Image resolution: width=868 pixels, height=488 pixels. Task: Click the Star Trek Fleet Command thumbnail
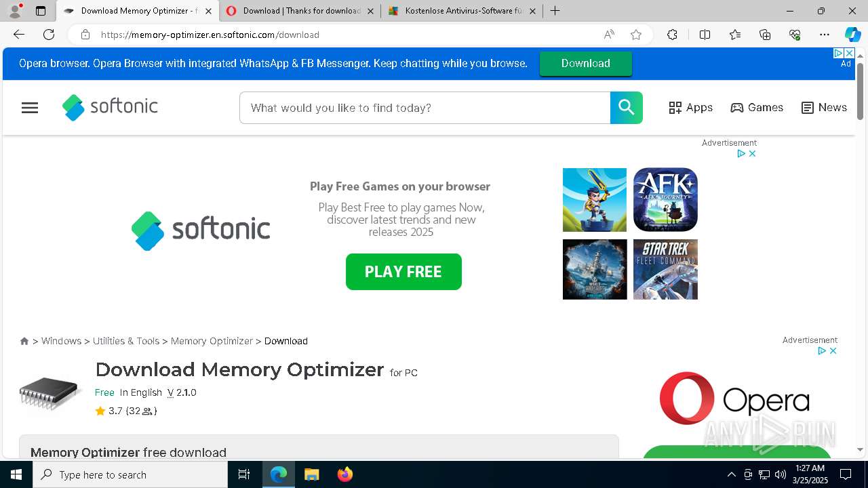pos(665,269)
